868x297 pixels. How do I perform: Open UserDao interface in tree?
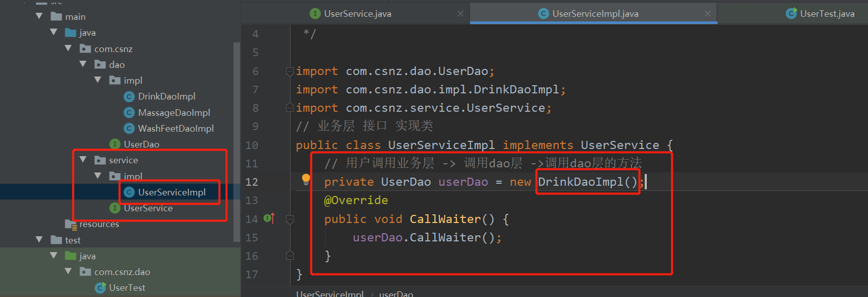(x=142, y=144)
